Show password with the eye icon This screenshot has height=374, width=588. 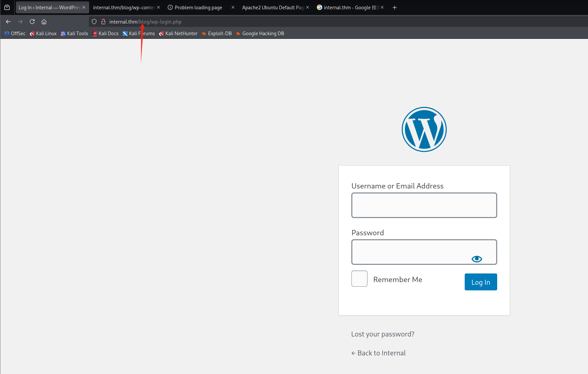point(477,259)
